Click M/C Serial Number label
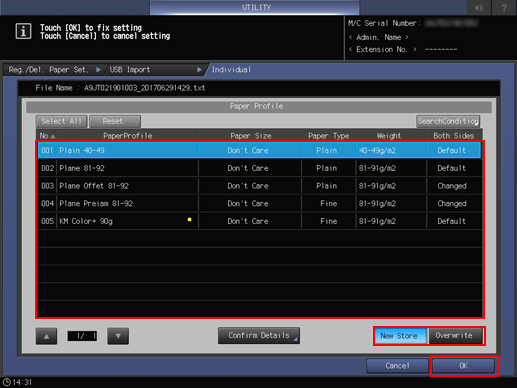 pos(384,23)
